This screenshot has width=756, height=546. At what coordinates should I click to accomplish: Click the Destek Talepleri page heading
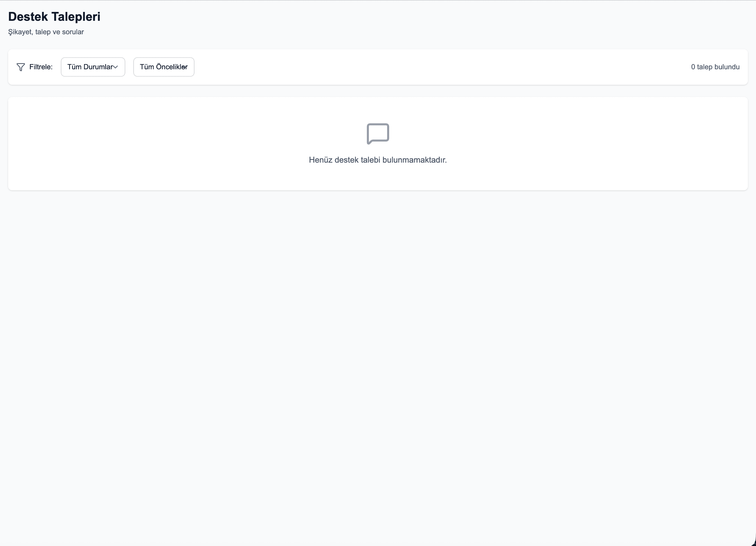[x=54, y=17]
